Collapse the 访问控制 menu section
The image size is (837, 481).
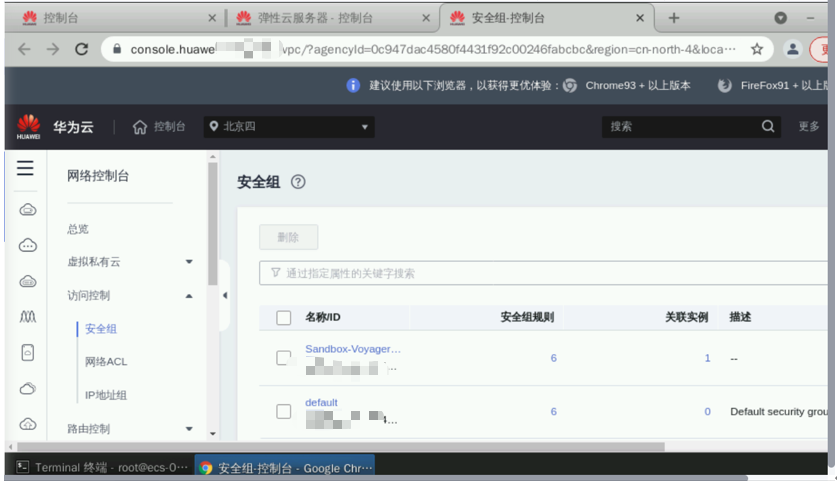[189, 296]
